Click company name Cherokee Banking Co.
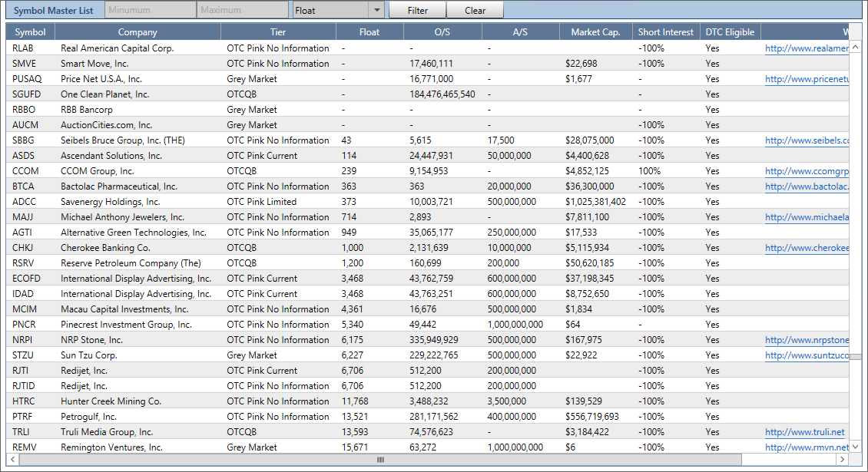The width and height of the screenshot is (868, 472). tap(106, 248)
